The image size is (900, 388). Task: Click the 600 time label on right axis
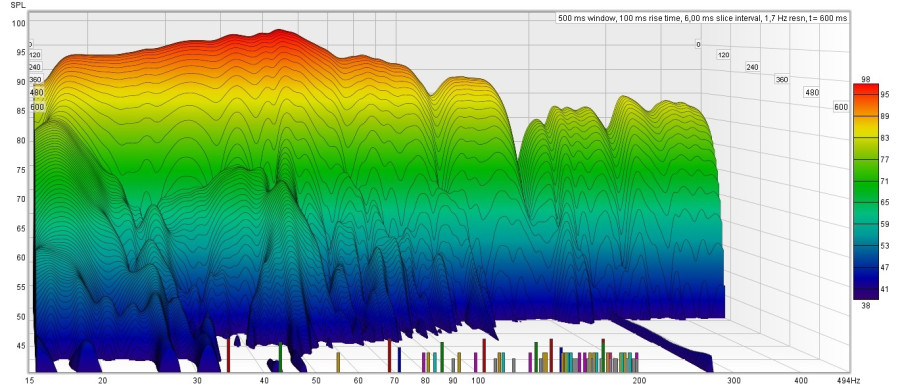841,107
